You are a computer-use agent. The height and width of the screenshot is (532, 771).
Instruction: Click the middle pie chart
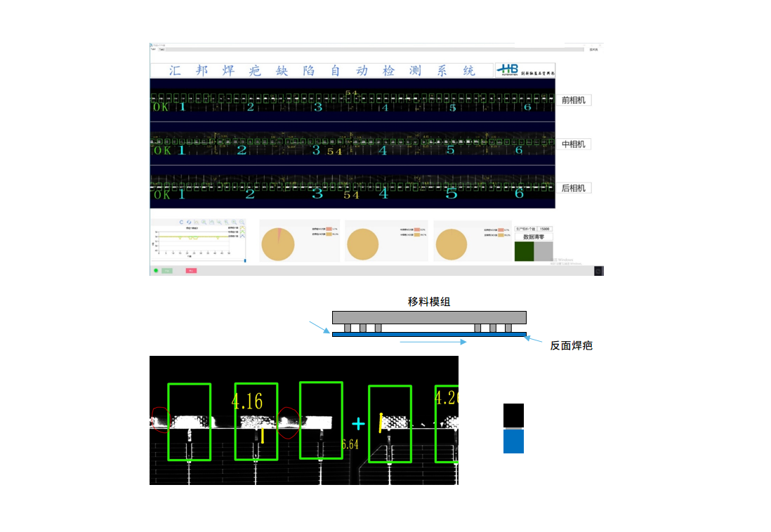click(363, 244)
